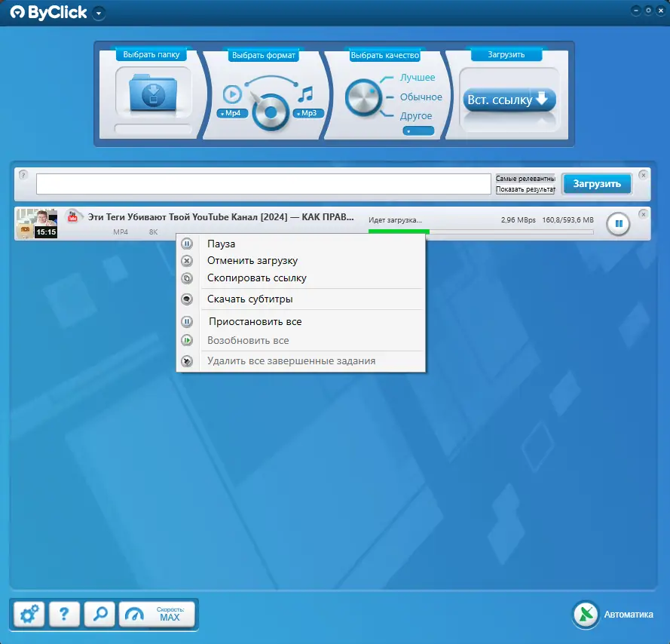This screenshot has width=670, height=644.
Task: Choose Лучшее quality
Action: coord(418,78)
